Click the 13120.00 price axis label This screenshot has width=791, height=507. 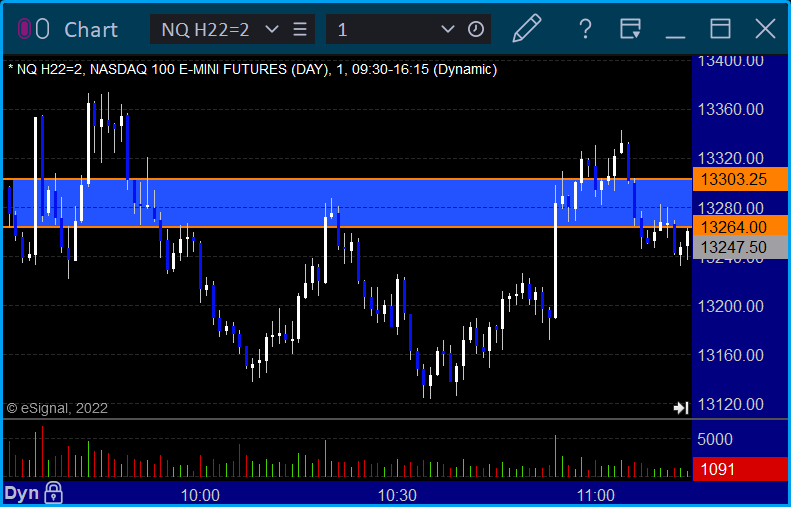[x=730, y=404]
